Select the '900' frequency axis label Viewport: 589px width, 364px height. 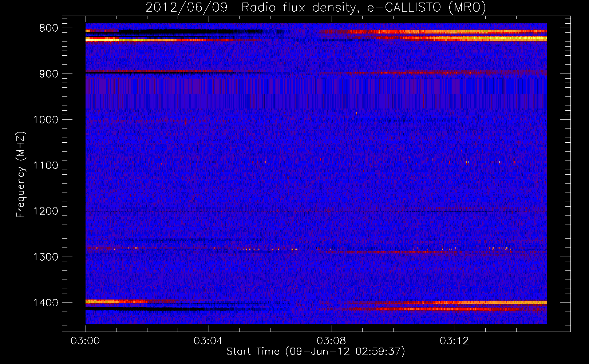coord(48,74)
